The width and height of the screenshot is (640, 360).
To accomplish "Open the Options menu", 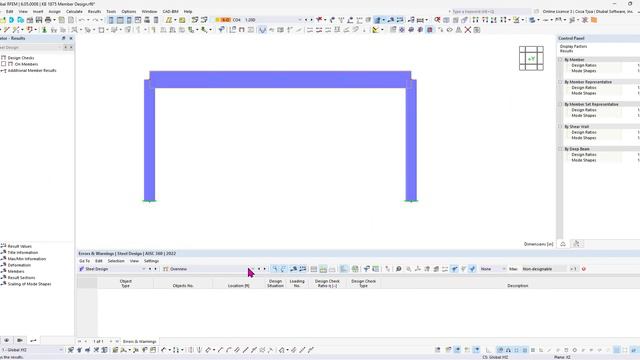I will [x=129, y=11].
